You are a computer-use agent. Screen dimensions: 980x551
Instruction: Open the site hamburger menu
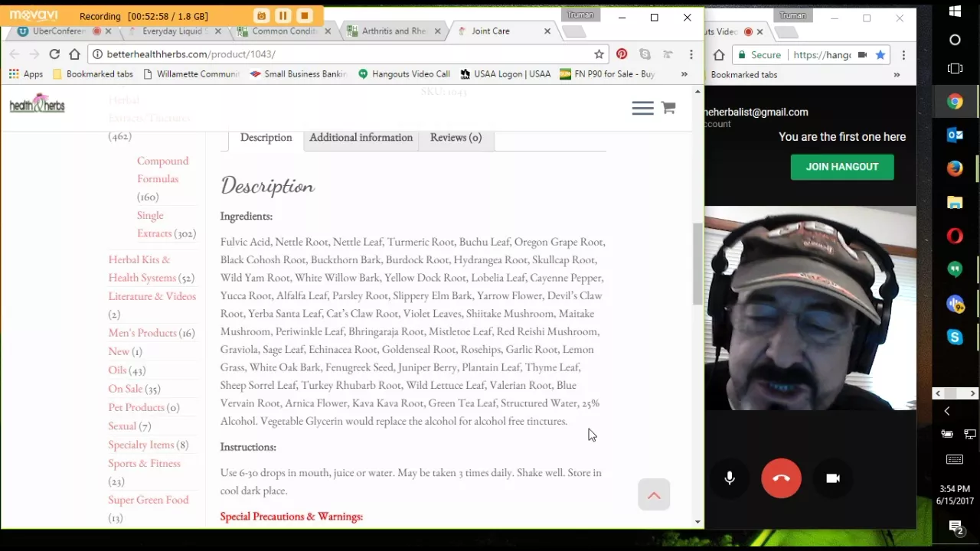click(642, 108)
